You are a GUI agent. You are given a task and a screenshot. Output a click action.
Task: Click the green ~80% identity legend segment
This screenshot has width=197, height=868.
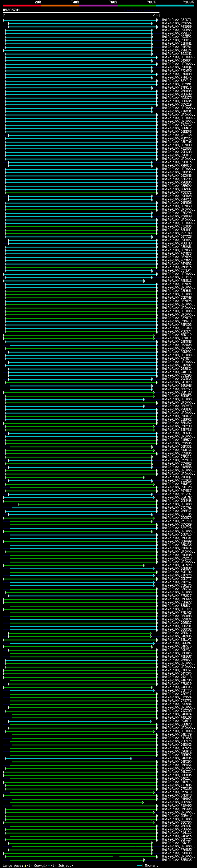(137, 6)
